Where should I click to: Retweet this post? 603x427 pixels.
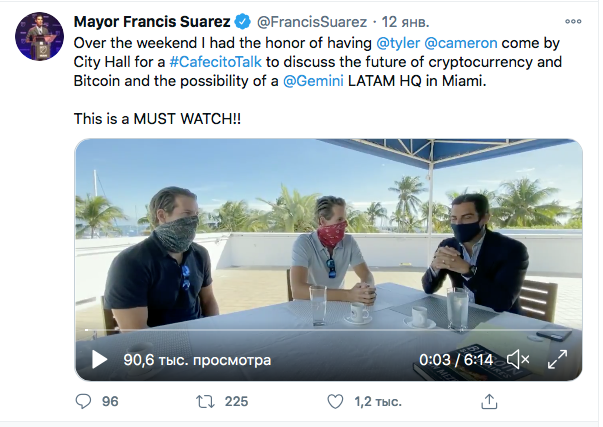point(203,401)
